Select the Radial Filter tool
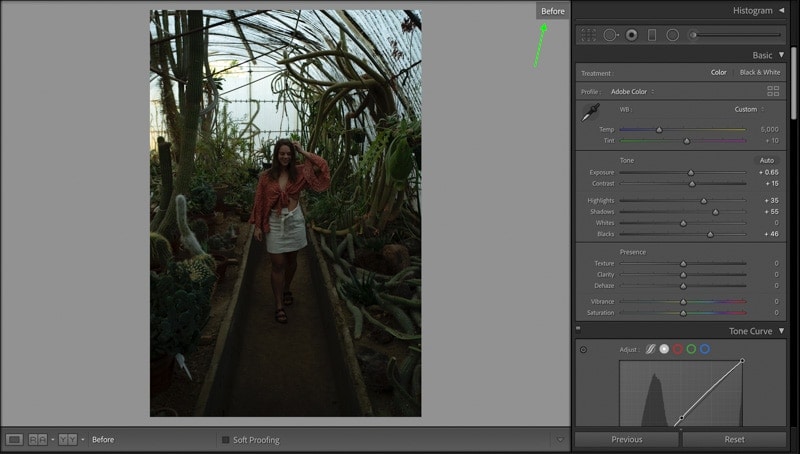This screenshot has width=800, height=454. coord(672,35)
